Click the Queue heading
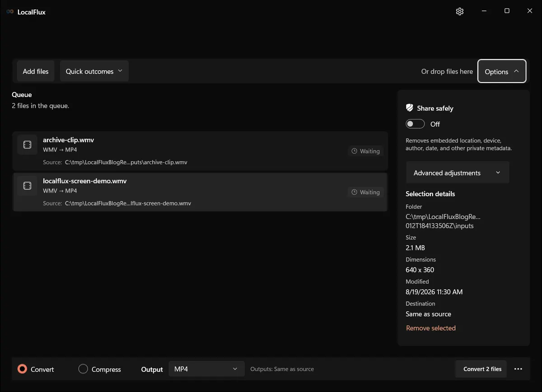Viewport: 542px width, 392px height. [x=22, y=95]
